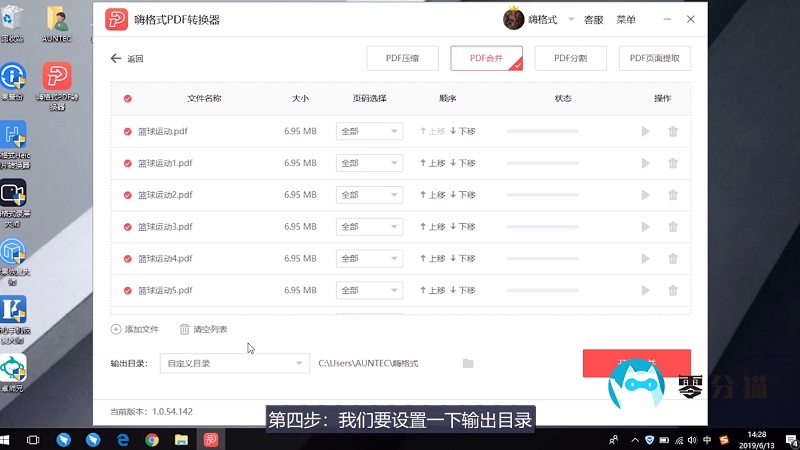This screenshot has width=800, height=450.
Task: Click the trash icon for 篮球运动3.pdf
Action: pyautogui.click(x=673, y=227)
